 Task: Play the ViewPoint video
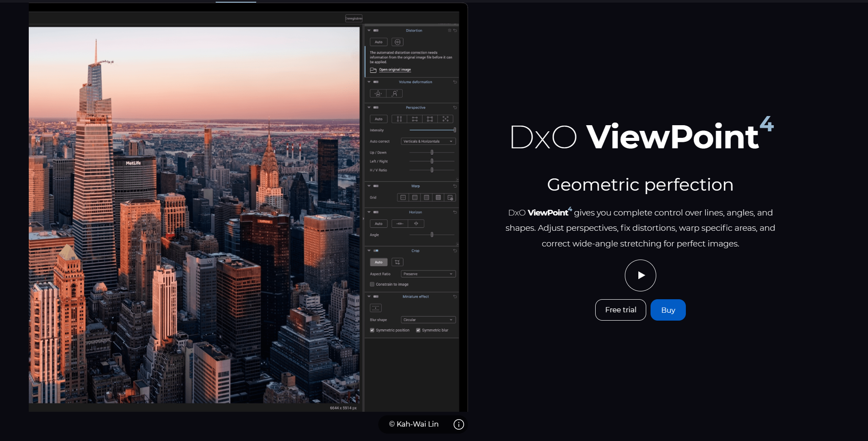point(641,275)
